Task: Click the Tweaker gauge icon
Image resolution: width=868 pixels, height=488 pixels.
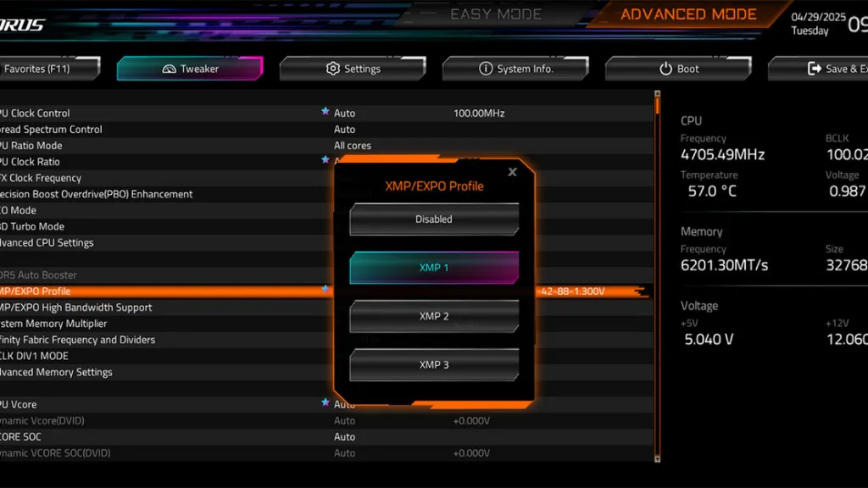Action: [x=169, y=69]
